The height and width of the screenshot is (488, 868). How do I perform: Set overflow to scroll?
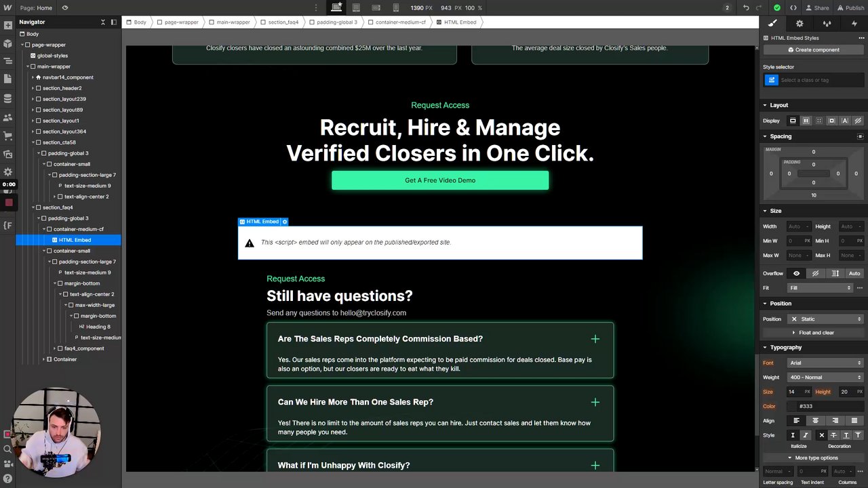(835, 273)
